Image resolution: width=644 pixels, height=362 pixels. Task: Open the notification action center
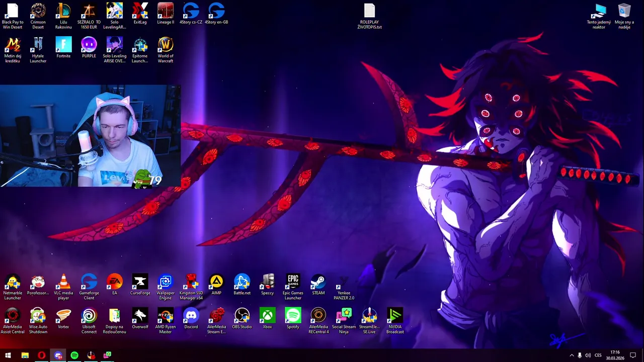click(632, 355)
